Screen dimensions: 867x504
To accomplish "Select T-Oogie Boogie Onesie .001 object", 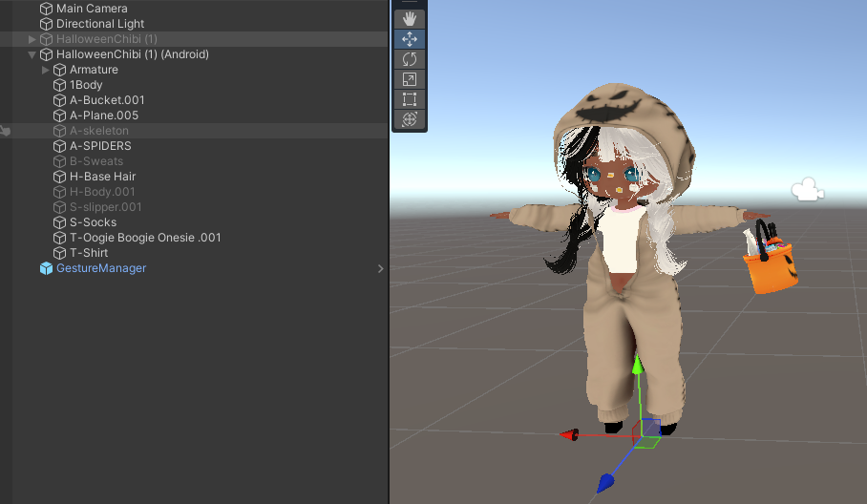I will pos(145,238).
